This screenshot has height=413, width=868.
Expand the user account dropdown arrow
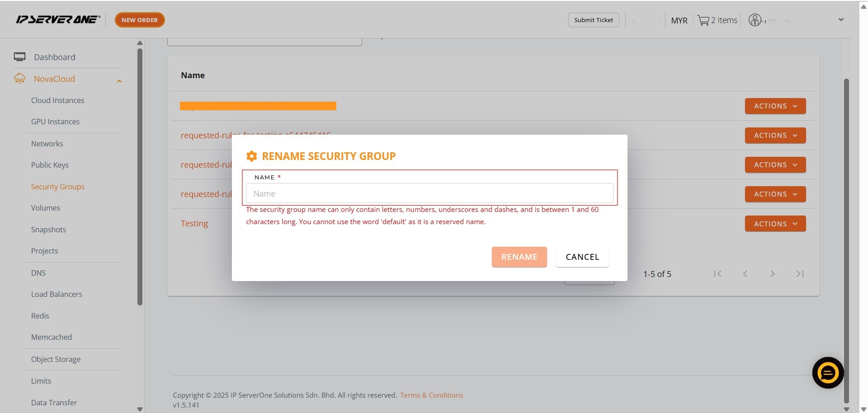coord(841,20)
